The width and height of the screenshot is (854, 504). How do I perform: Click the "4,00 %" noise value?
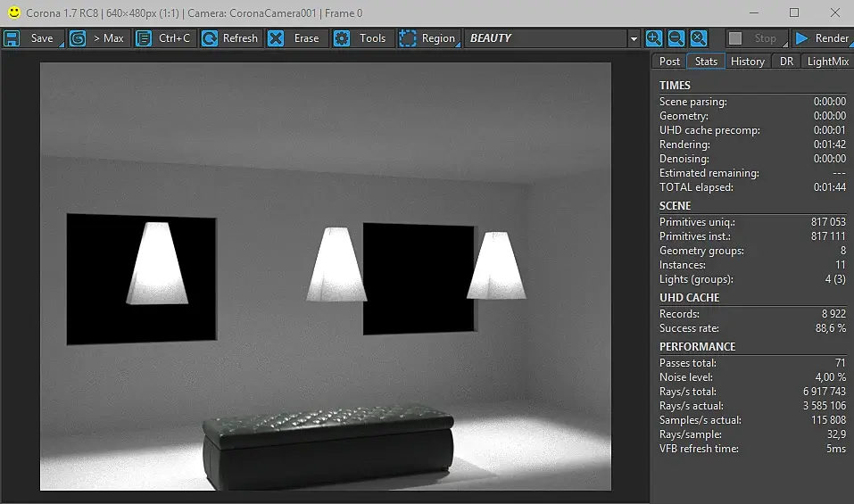pyautogui.click(x=831, y=377)
